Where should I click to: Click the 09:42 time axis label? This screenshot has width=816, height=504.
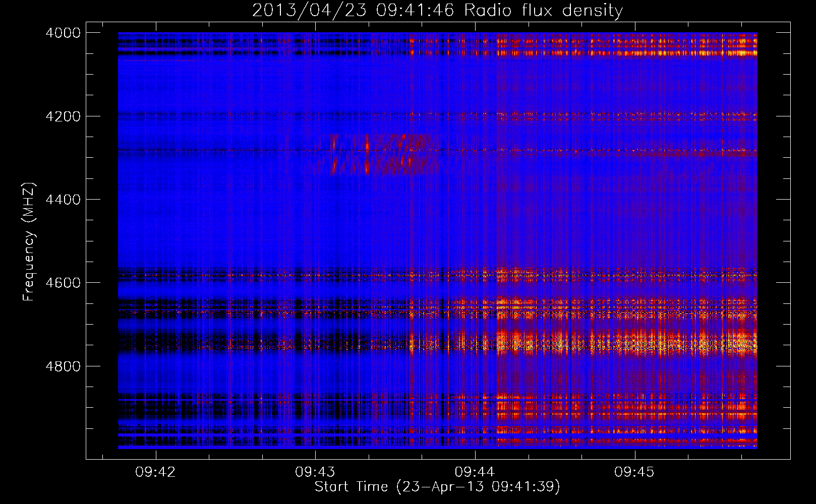pyautogui.click(x=156, y=472)
